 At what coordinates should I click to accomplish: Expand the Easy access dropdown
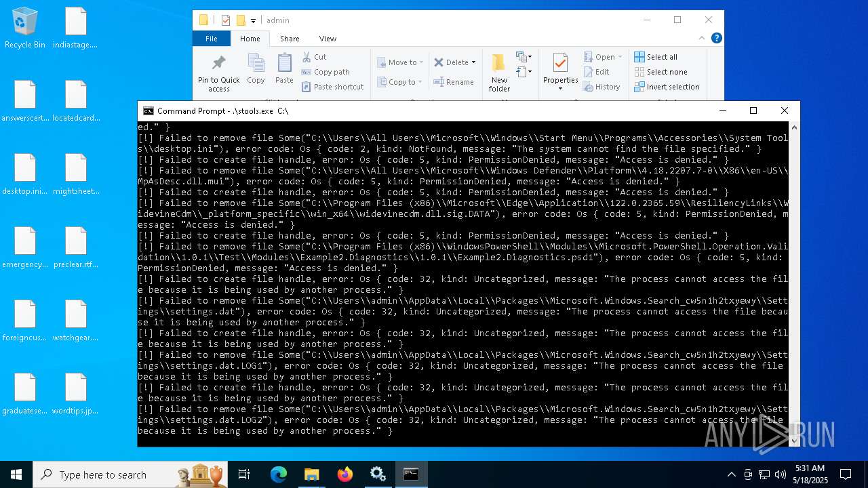tap(524, 72)
